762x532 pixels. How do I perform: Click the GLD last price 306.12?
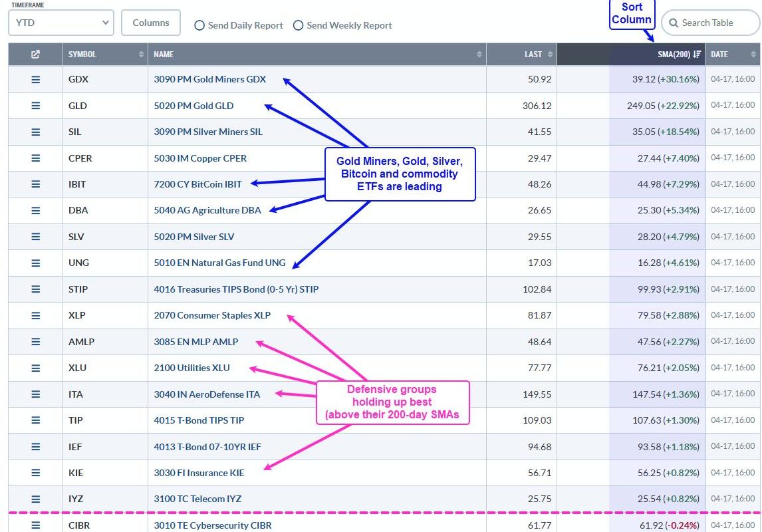(537, 106)
